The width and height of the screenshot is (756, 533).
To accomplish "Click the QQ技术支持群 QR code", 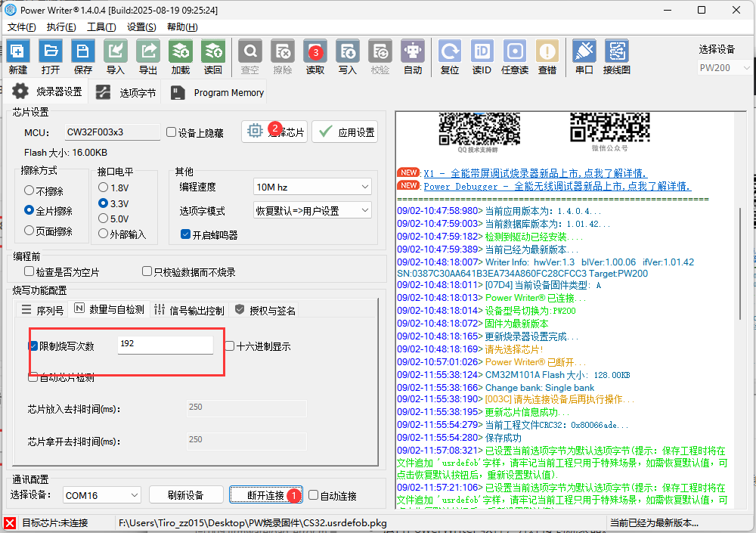I will pos(479,129).
